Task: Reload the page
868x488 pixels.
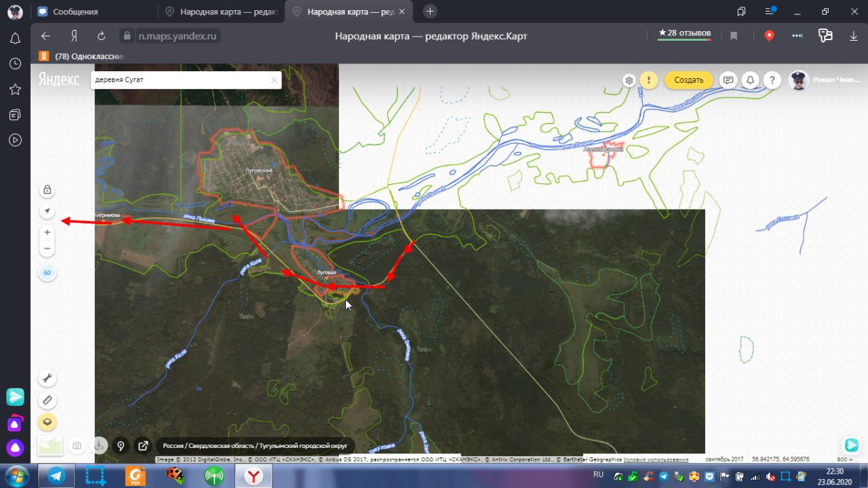Action: point(101,36)
